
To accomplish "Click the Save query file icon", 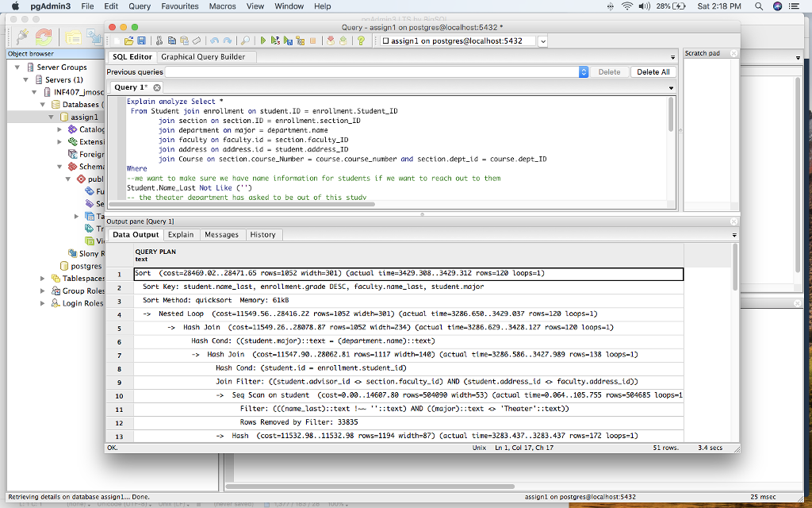I will tap(140, 40).
